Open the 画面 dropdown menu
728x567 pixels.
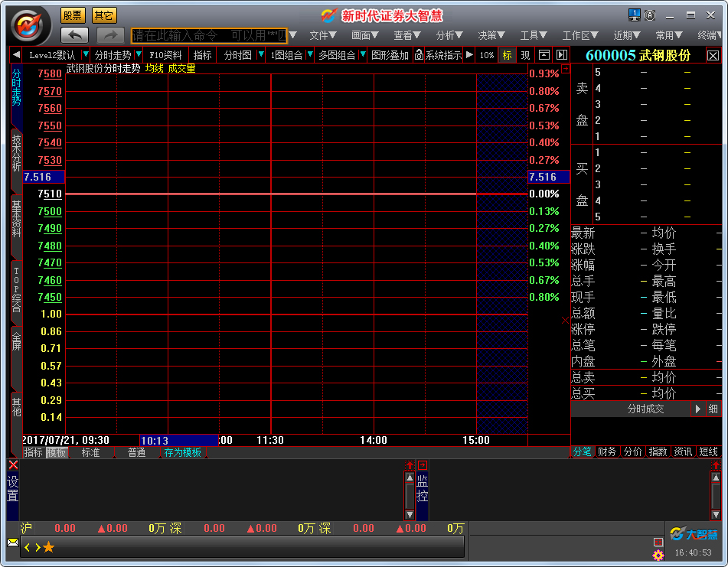point(365,35)
